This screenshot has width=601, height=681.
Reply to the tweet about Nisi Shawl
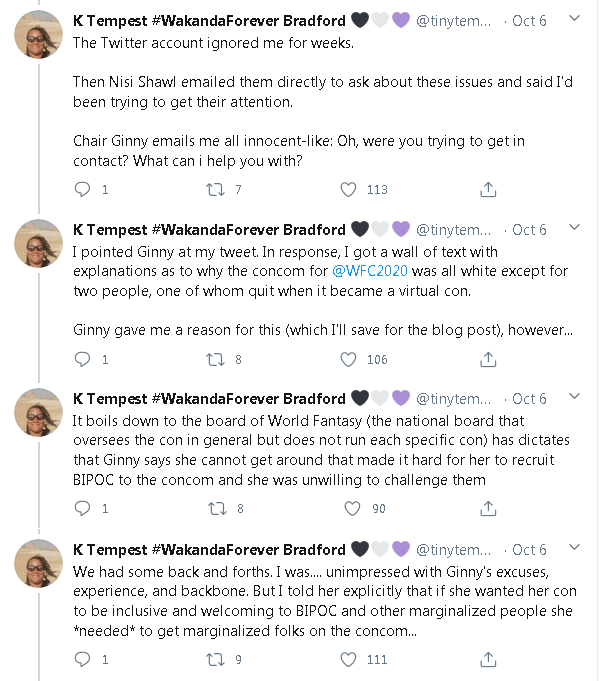(x=83, y=189)
